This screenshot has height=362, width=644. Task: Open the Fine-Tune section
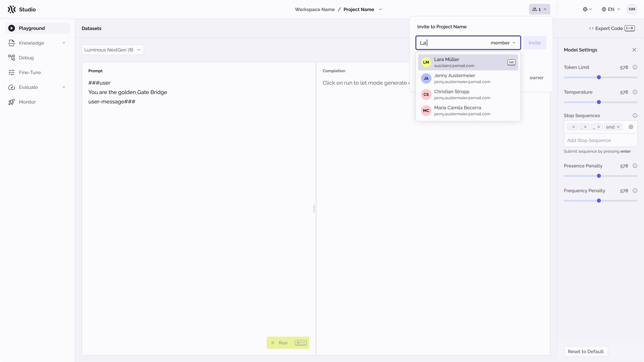pos(30,72)
